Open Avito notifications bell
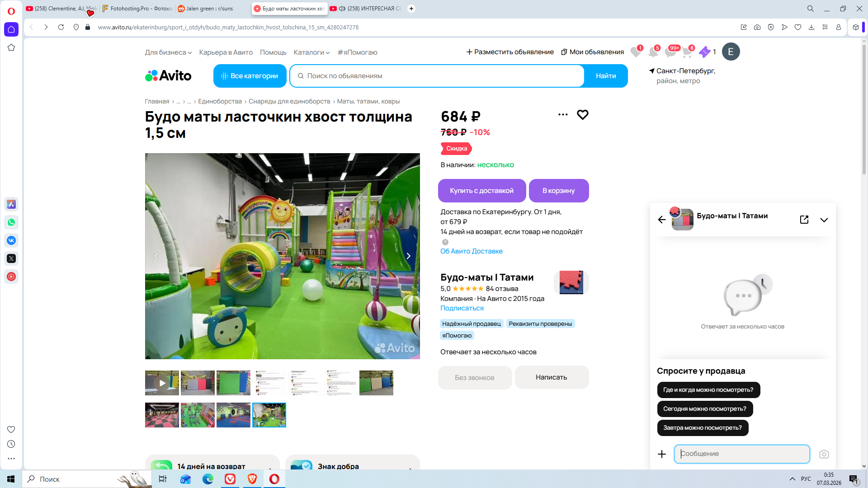This screenshot has width=868, height=488. click(653, 52)
